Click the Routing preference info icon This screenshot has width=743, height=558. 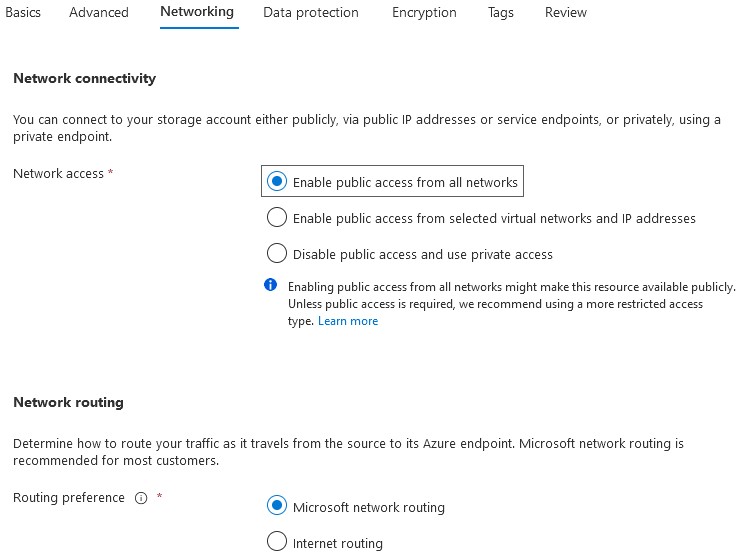pos(141,498)
